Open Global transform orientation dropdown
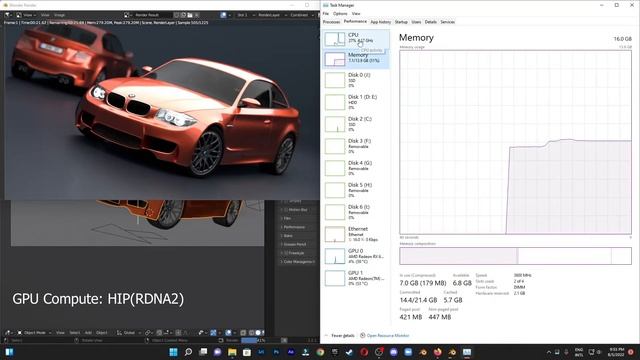This screenshot has width=640, height=360. pos(128,333)
